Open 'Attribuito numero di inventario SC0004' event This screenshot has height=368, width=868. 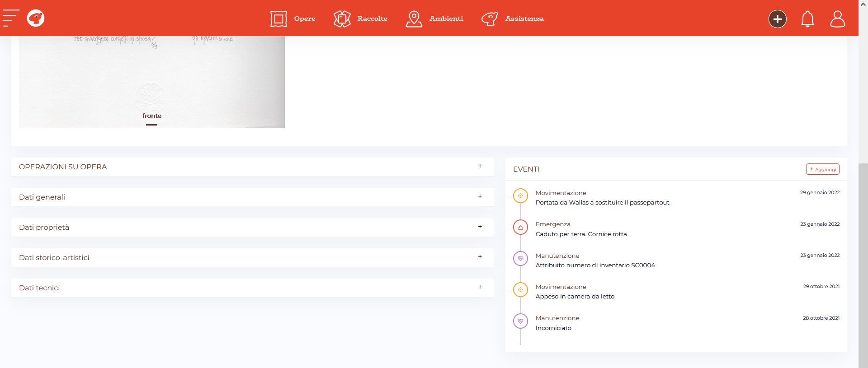pos(595,265)
